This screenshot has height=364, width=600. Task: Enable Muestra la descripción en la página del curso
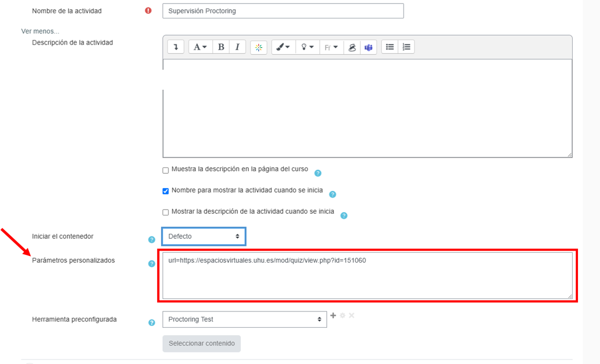coord(165,170)
